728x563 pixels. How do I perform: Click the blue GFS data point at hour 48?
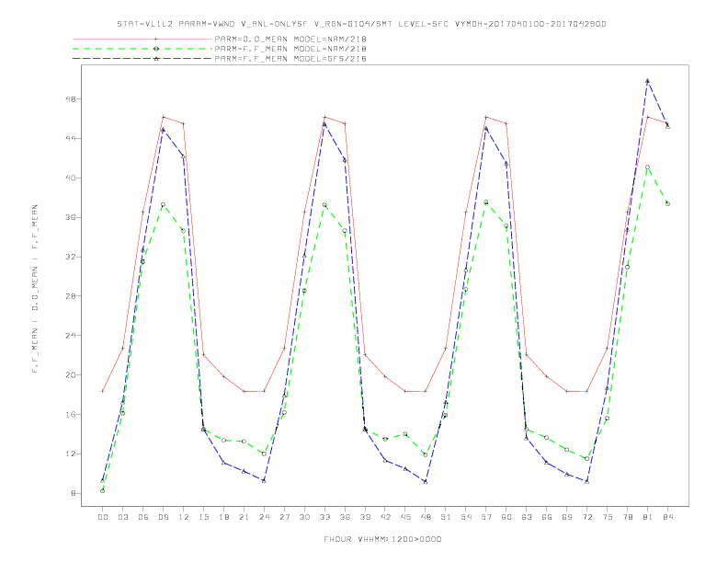[426, 482]
